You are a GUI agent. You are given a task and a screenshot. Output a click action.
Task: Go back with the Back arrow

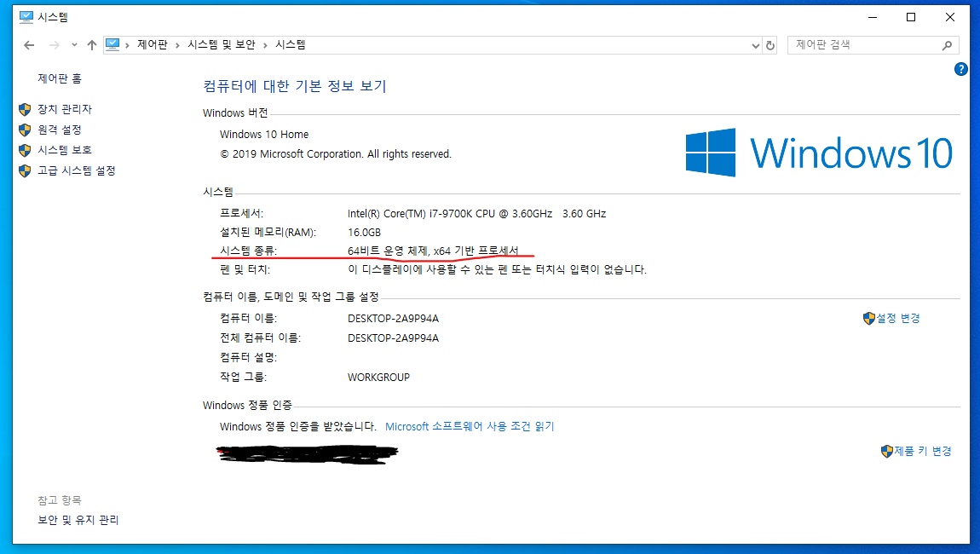click(29, 45)
